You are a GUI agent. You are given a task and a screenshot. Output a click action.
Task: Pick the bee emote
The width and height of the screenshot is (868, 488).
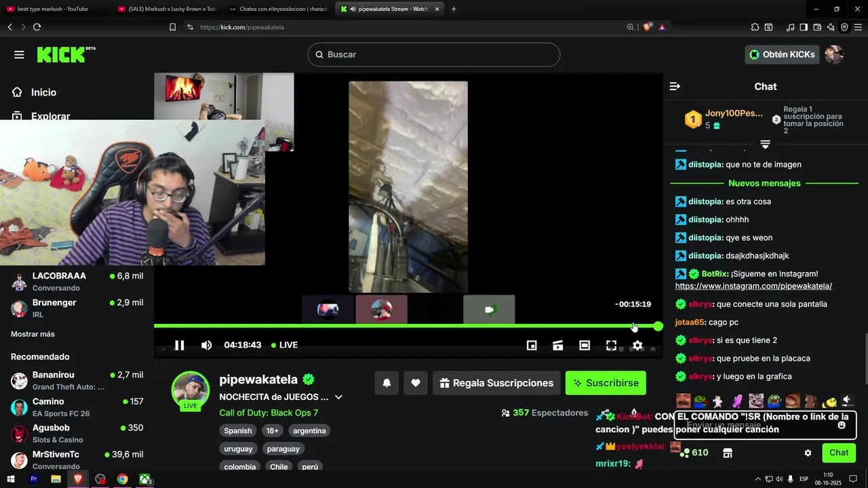pyautogui.click(x=829, y=401)
